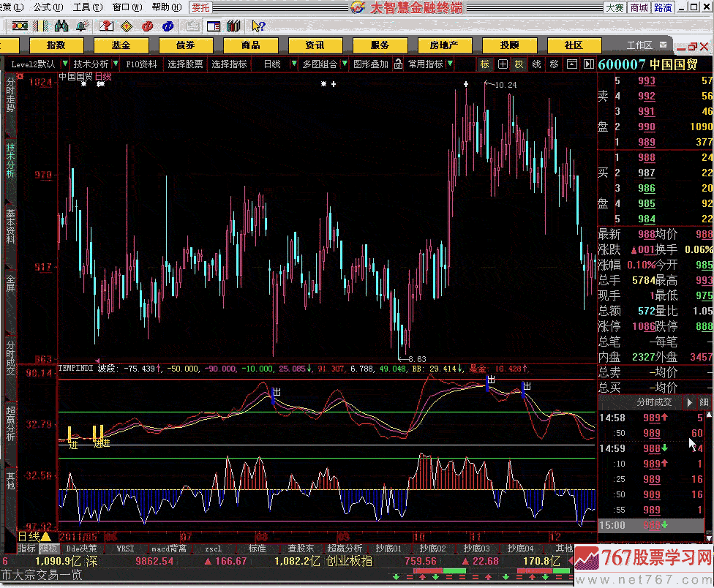Screen dimensions: 714x588
Task: Click the 日线 yellow triangle at chart bottom
Action: [x=46, y=537]
